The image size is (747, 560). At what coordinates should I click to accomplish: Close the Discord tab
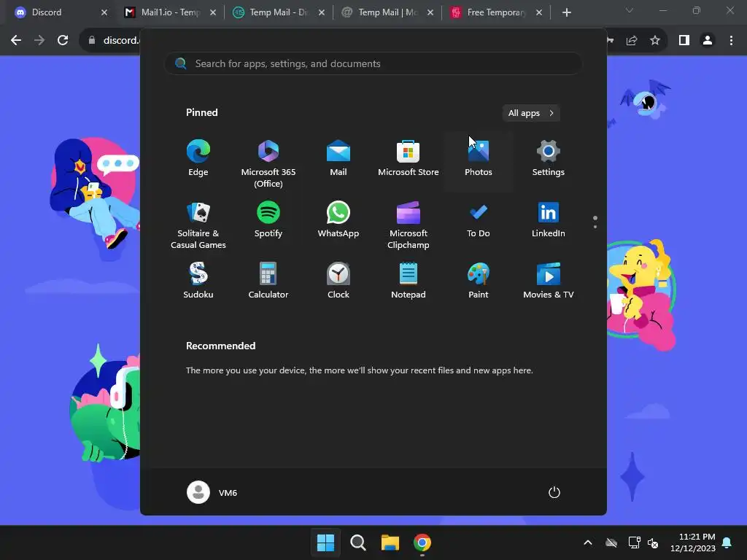pyautogui.click(x=104, y=12)
